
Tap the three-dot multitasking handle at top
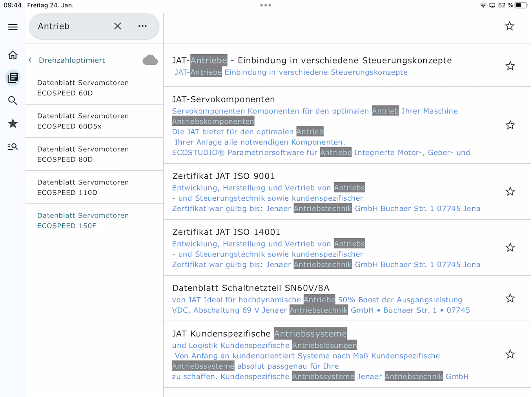(266, 5)
